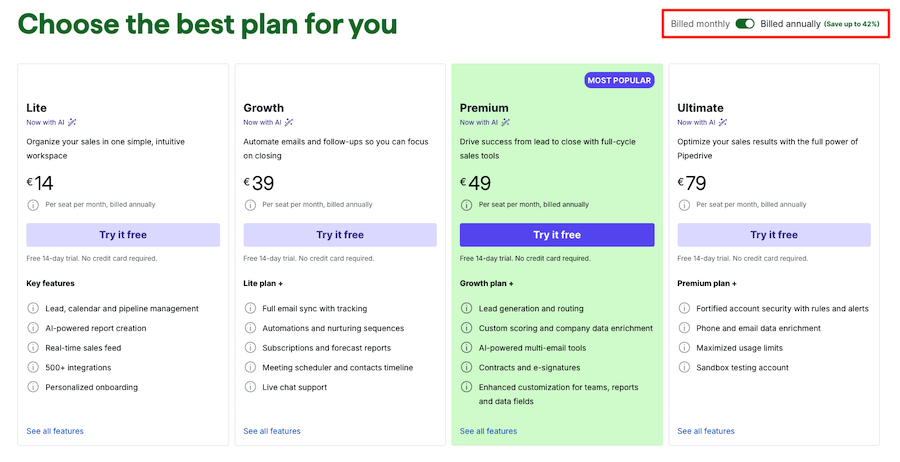The image size is (900, 462).
Task: Click info icon next to Lite price note
Action: point(33,205)
